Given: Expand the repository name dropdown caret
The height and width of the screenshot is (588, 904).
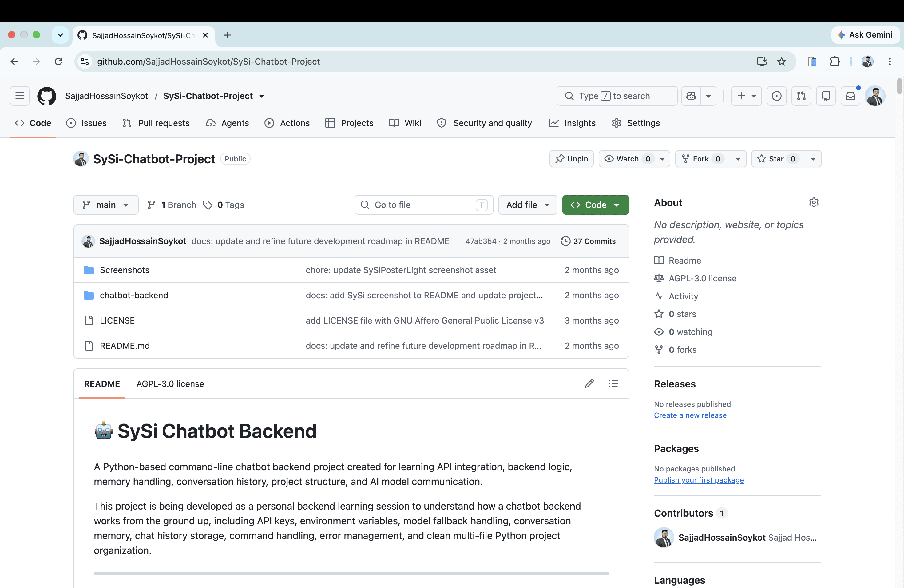Looking at the screenshot, I should pyautogui.click(x=262, y=97).
